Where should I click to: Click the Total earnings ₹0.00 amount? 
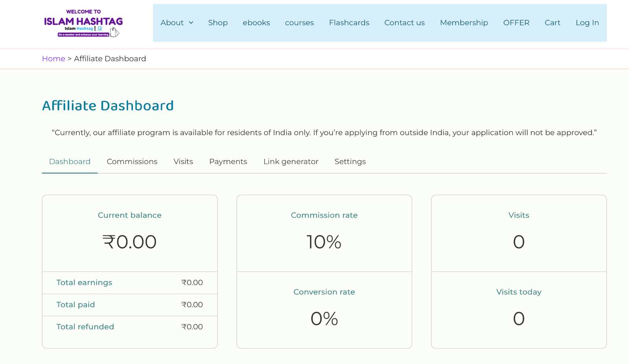(192, 283)
